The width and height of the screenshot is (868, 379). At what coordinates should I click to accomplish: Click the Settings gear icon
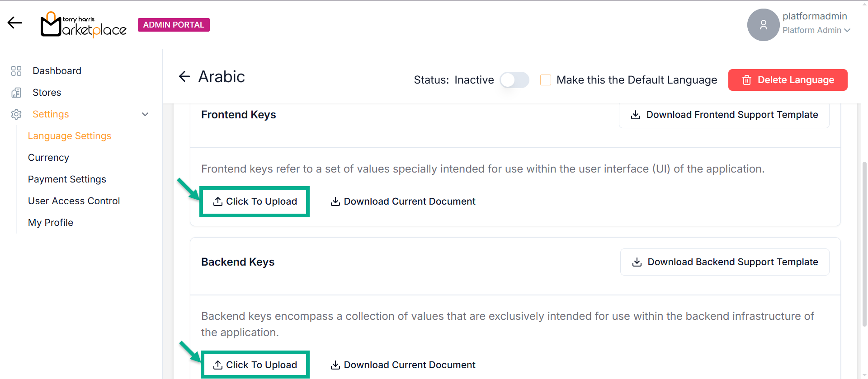(16, 114)
